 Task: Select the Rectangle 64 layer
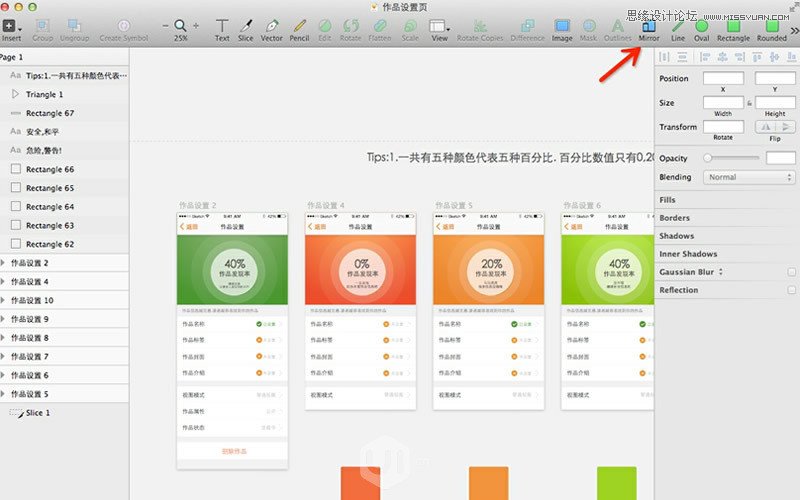(64, 207)
